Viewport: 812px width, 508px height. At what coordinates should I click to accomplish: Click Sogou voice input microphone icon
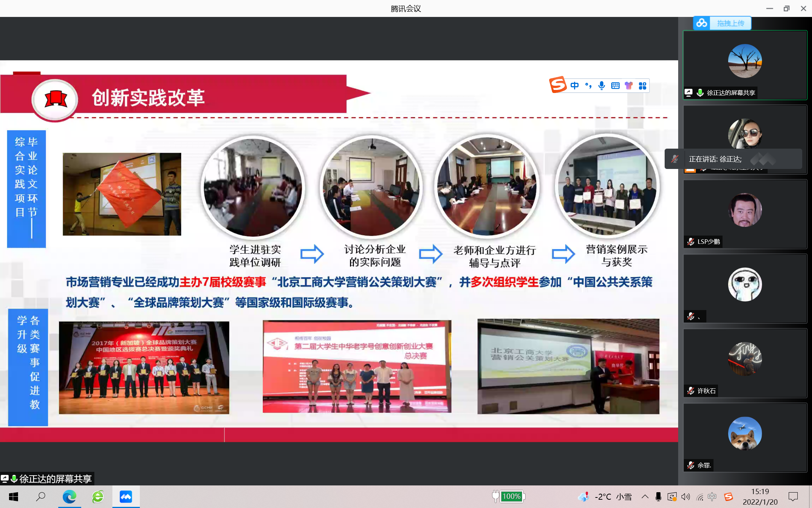602,86
